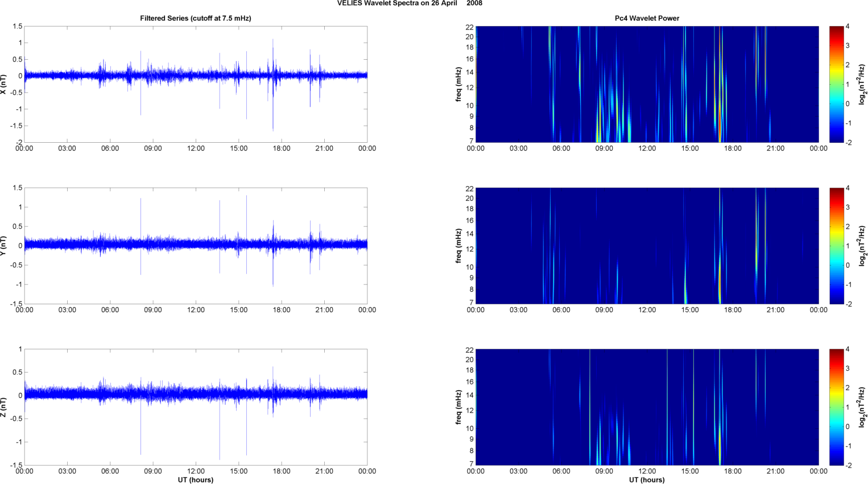868x484 pixels.
Task: Click the bottom wavelet plot colorbar
Action: 836,407
